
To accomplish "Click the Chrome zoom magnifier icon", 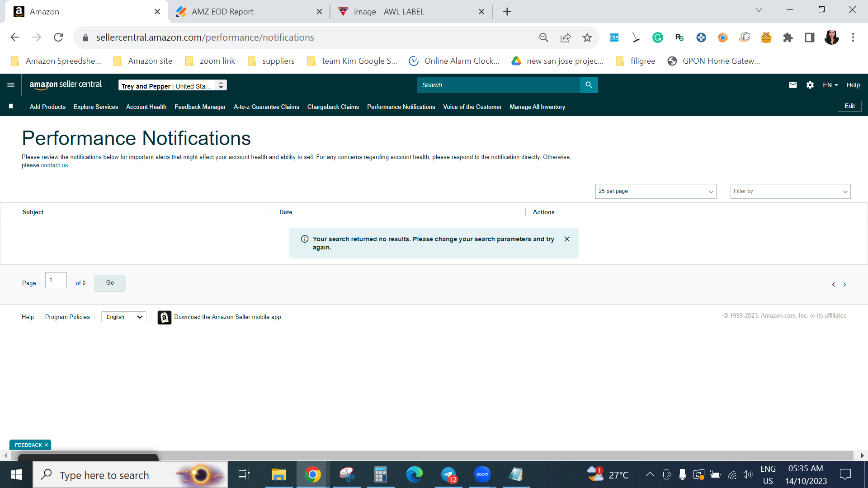I will click(544, 38).
